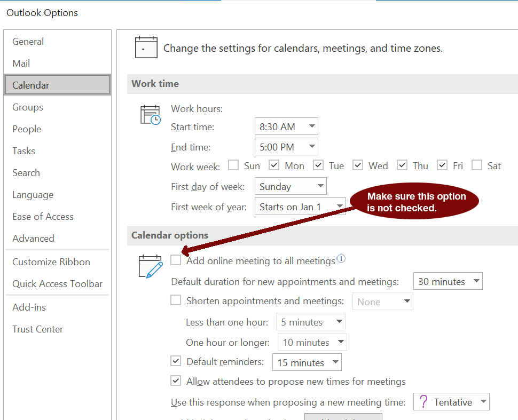Open the Start time 8:30 AM dropdown

click(286, 126)
